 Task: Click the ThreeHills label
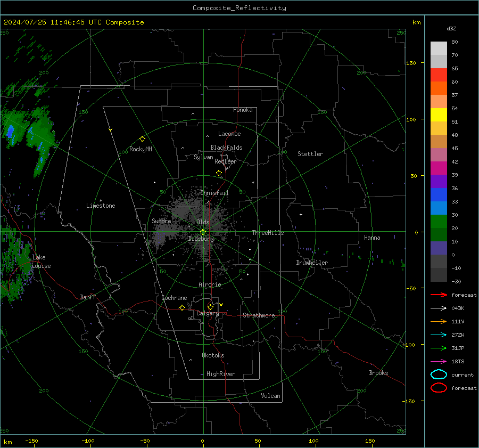[x=268, y=233]
